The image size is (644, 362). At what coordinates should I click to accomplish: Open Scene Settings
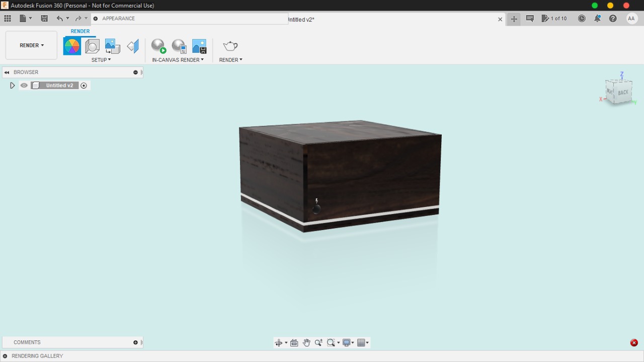click(x=92, y=45)
